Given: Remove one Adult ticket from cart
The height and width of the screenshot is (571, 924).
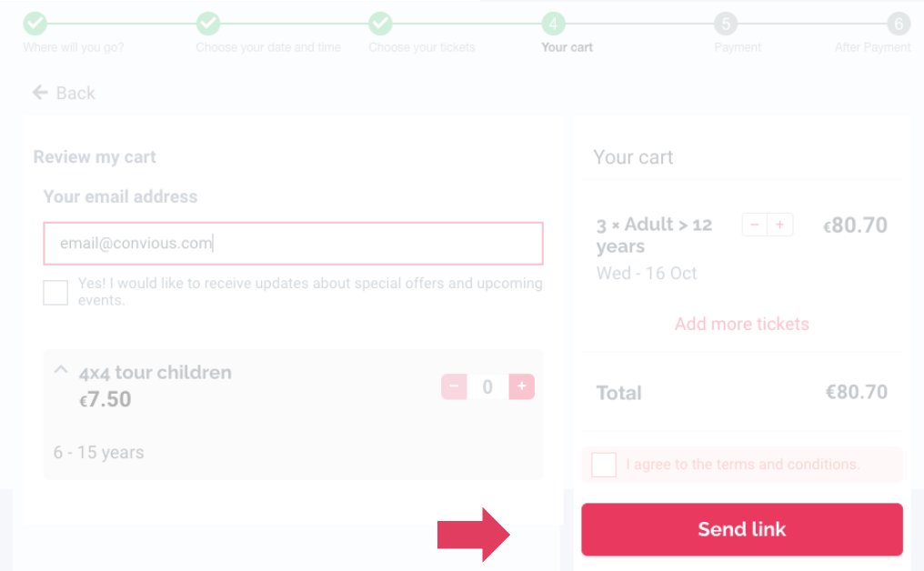Looking at the screenshot, I should click(x=755, y=225).
